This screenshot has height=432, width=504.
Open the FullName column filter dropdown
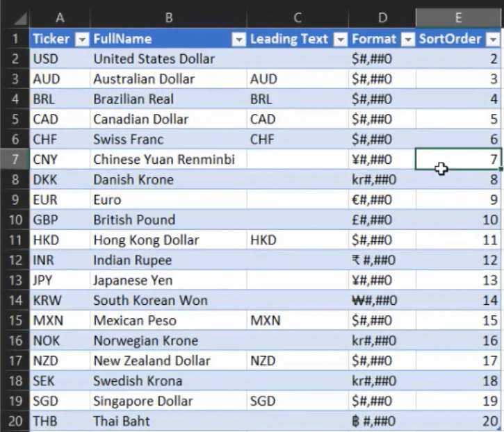pos(239,39)
